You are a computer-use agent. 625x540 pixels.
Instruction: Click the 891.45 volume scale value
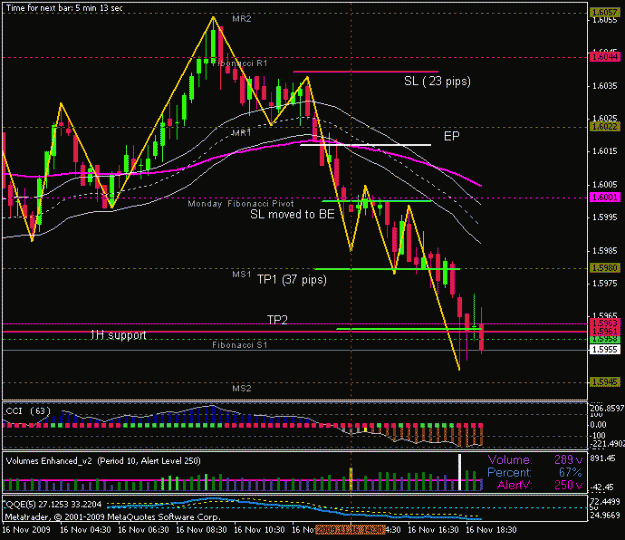603,458
